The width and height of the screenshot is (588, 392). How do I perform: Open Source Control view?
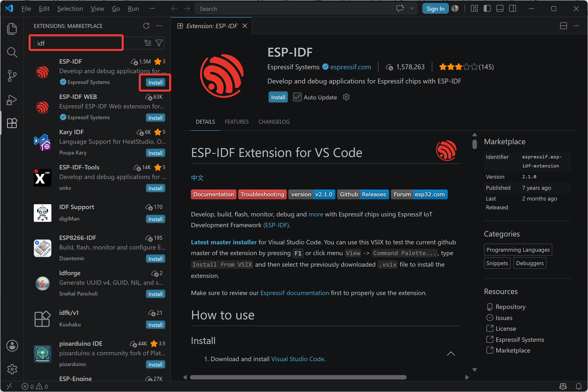[x=12, y=76]
